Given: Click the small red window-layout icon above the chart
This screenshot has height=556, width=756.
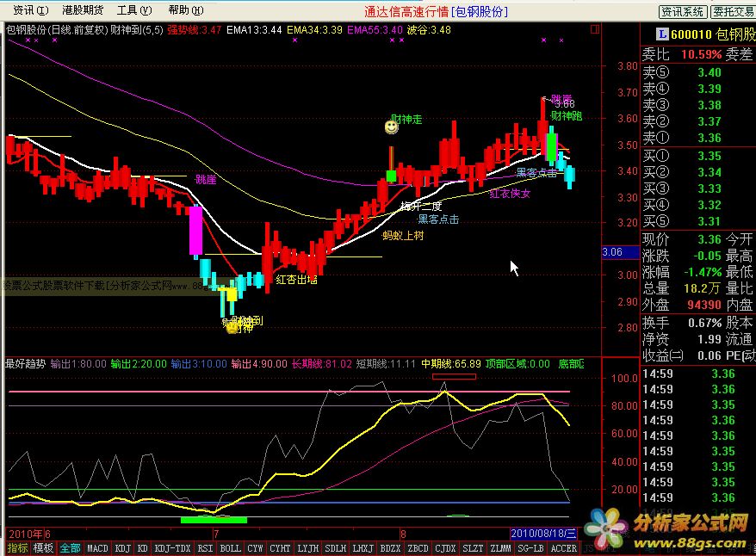Looking at the screenshot, I should [595, 30].
